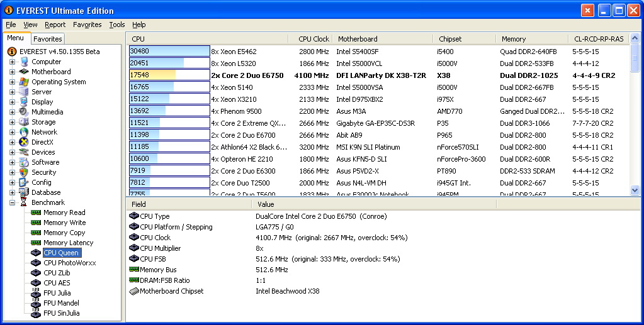Click the benchmark list scrollbar down arrow
644x325 pixels.
pyautogui.click(x=635, y=190)
